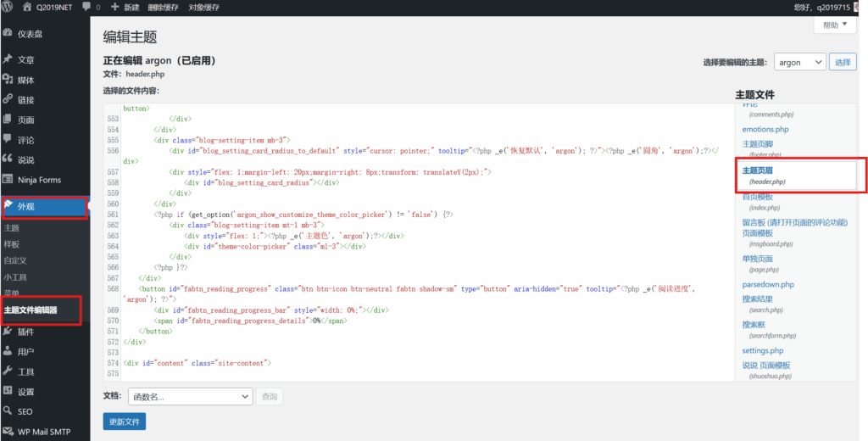Viewport: 868px width, 441px height.
Task: Open the 文章 posts pin icon
Action: [8, 60]
